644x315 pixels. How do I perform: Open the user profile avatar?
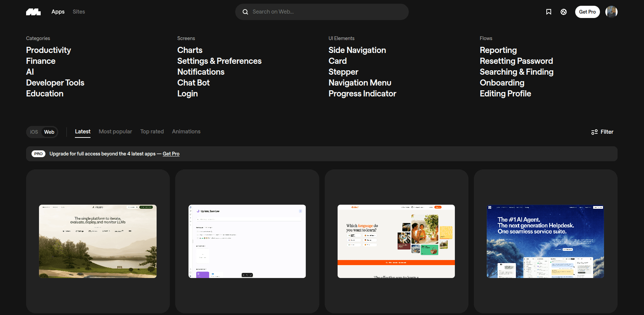(611, 12)
